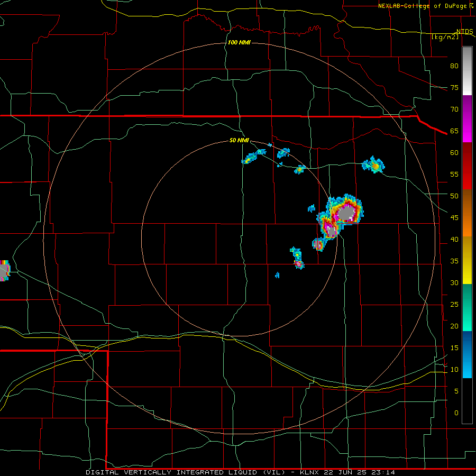Click the "55" value on the color scale
The image size is (476, 476).
454,175
